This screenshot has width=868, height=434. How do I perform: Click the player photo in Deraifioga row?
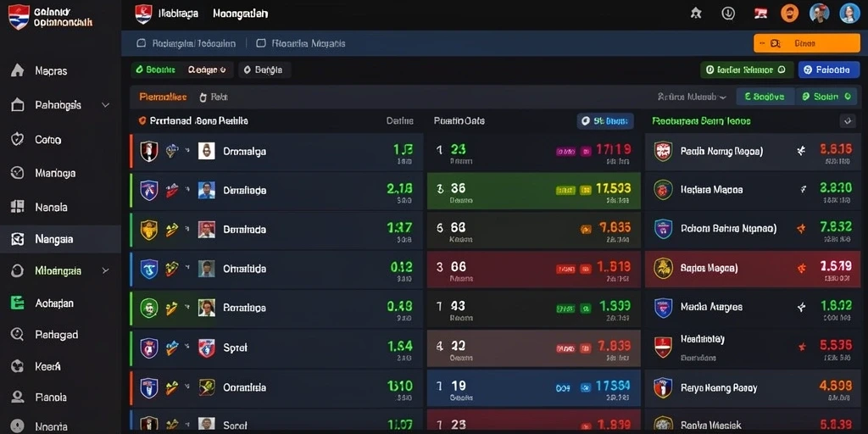pyautogui.click(x=207, y=190)
